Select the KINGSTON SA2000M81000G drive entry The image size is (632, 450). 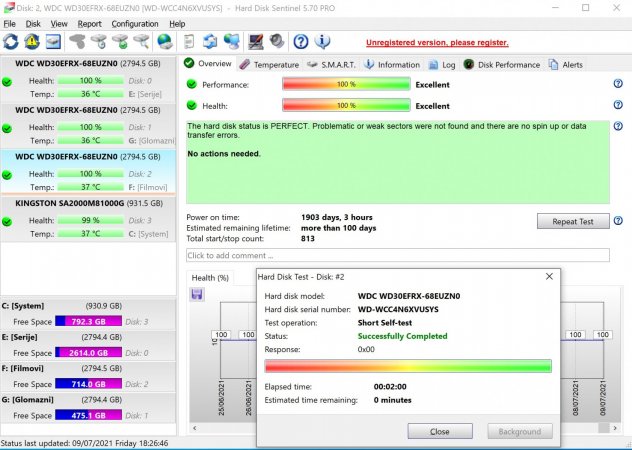point(88,219)
